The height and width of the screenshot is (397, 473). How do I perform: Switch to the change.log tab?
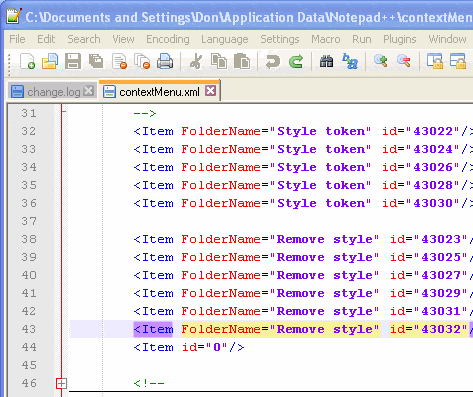tap(53, 91)
